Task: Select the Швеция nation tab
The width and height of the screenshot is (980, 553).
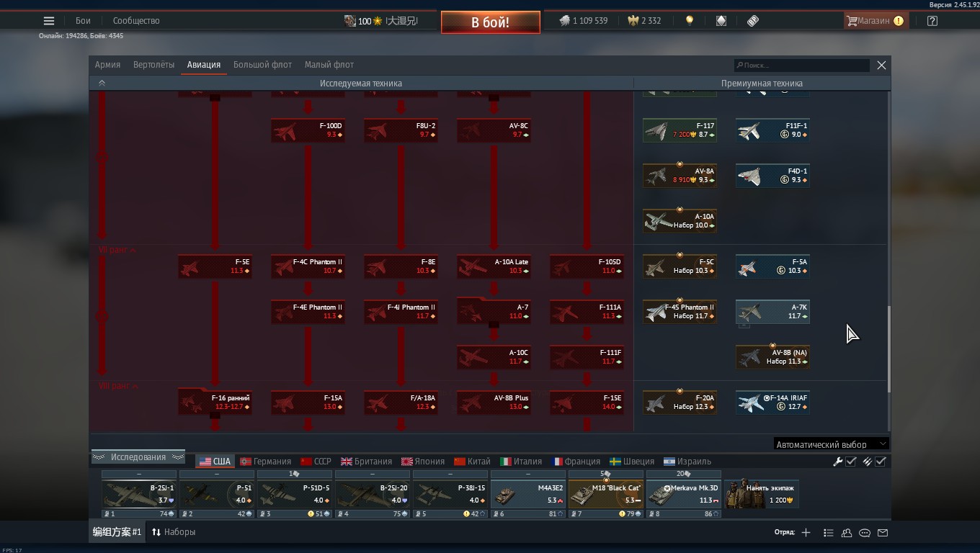Action: click(632, 462)
